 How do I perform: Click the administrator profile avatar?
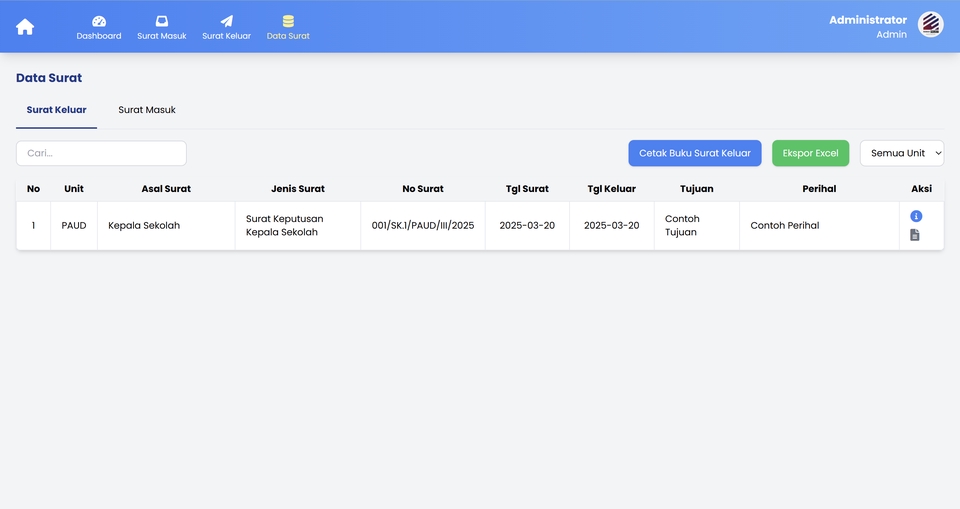pyautogui.click(x=930, y=25)
